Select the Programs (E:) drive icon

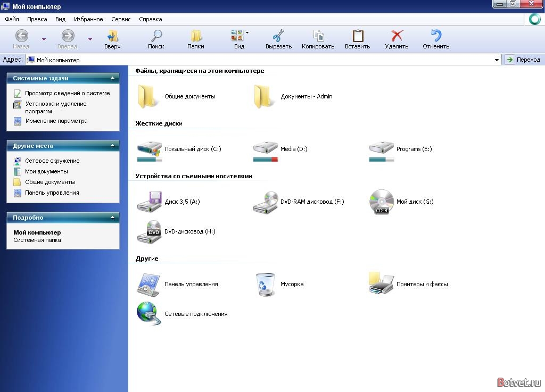click(x=381, y=148)
